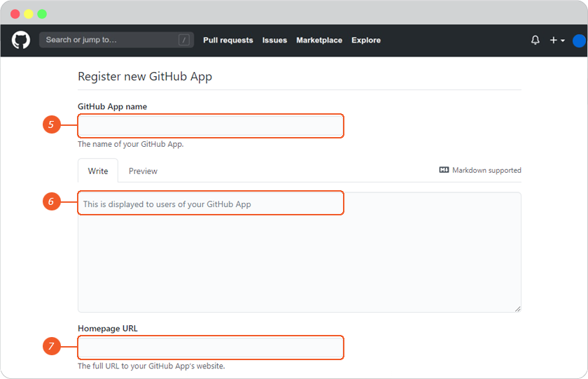Click the red close window button
588x379 pixels.
click(x=15, y=14)
